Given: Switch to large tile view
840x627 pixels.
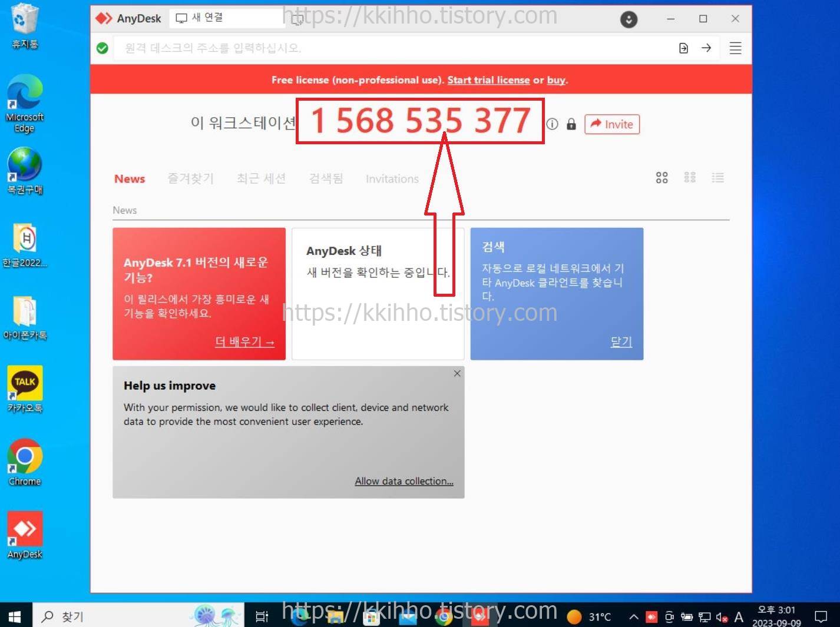Looking at the screenshot, I should click(662, 178).
